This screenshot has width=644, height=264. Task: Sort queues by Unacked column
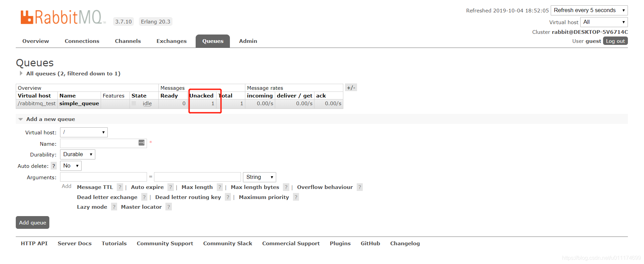(x=201, y=96)
